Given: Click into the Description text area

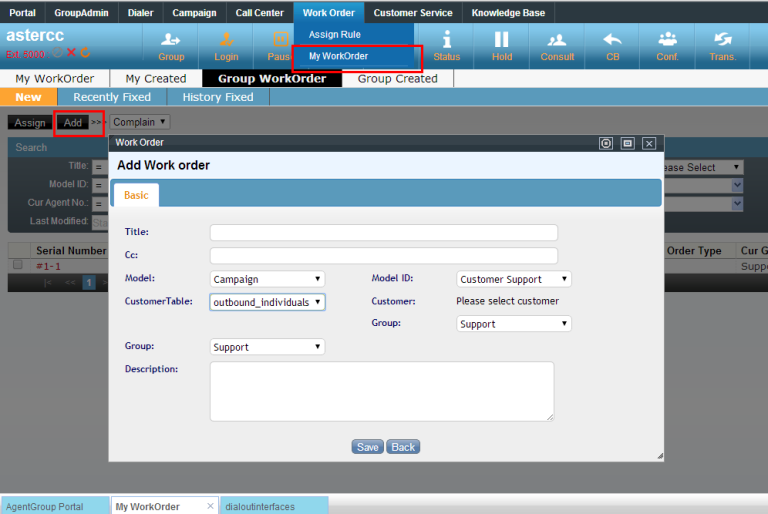Looking at the screenshot, I should click(x=381, y=391).
